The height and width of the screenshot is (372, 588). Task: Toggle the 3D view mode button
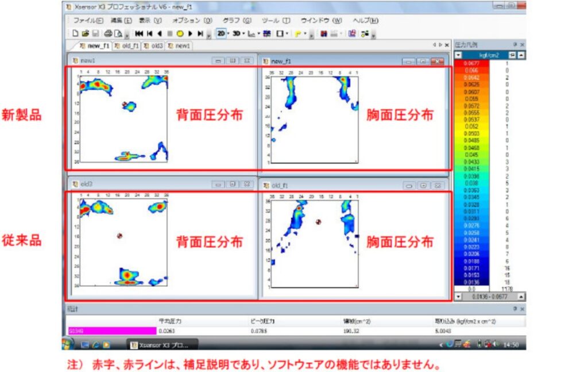coord(237,34)
